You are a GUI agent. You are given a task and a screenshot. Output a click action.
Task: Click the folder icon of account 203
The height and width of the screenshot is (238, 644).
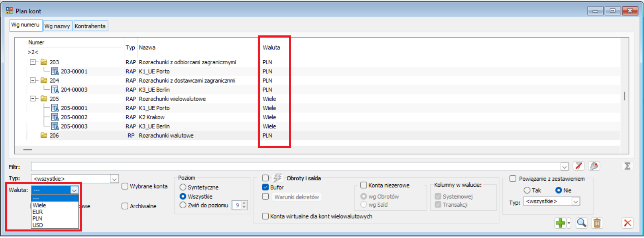point(44,62)
